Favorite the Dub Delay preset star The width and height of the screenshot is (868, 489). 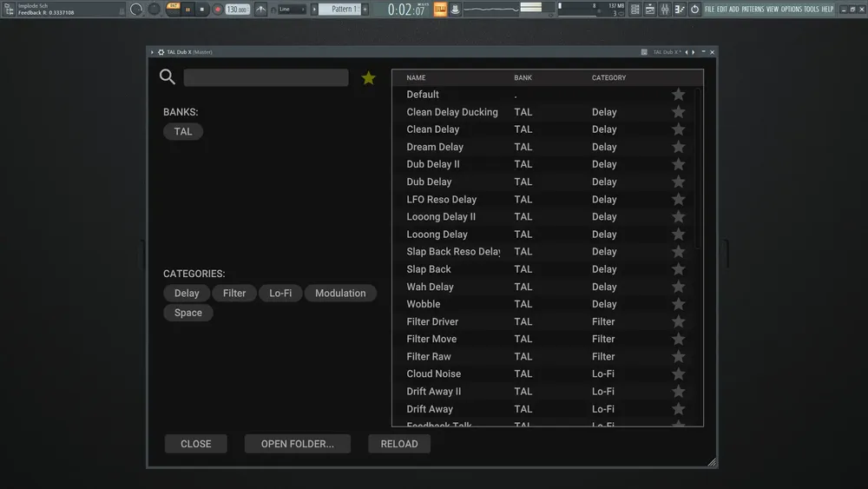[678, 182]
